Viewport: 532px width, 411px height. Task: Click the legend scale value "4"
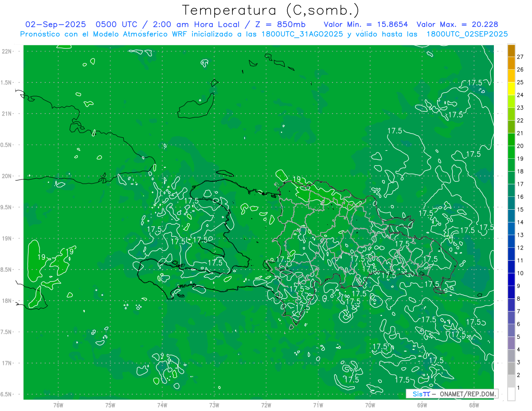pyautogui.click(x=519, y=350)
